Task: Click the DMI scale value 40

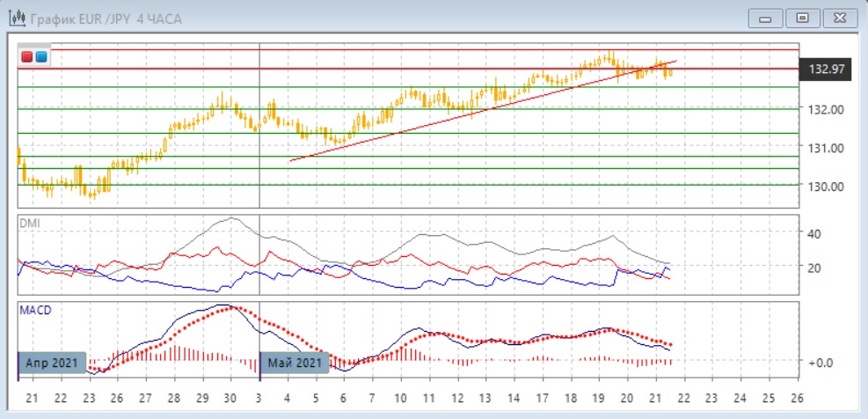Action: point(814,234)
